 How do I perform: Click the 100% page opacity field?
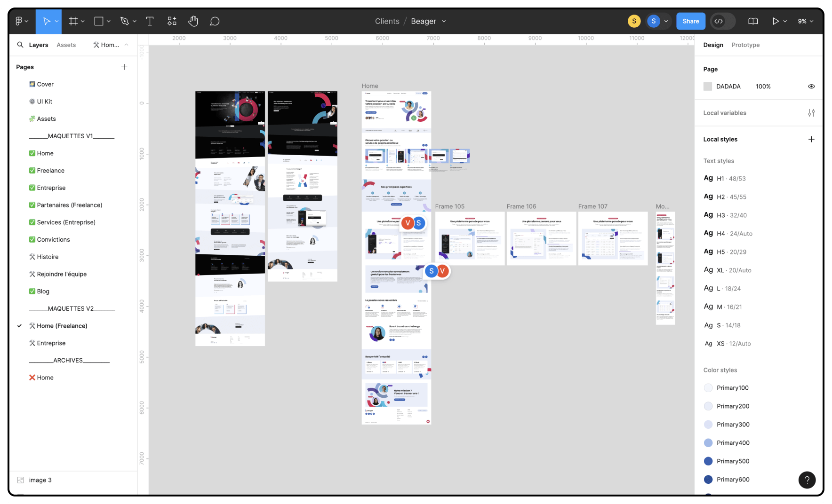point(763,87)
